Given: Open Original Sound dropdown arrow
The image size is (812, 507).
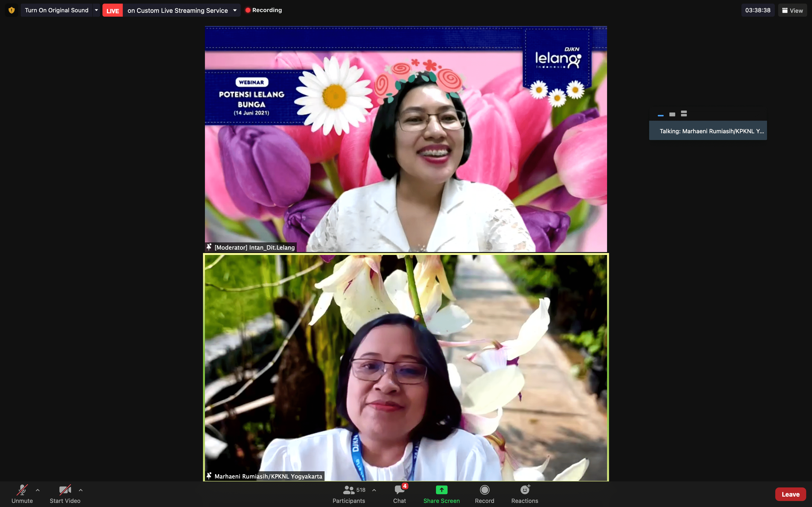Looking at the screenshot, I should tap(96, 10).
